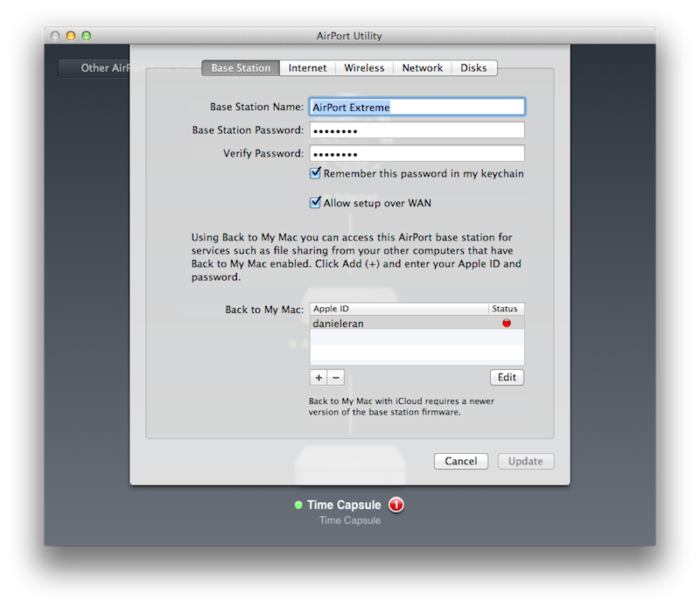The image size is (700, 607).
Task: Click the Update button
Action: (x=526, y=461)
